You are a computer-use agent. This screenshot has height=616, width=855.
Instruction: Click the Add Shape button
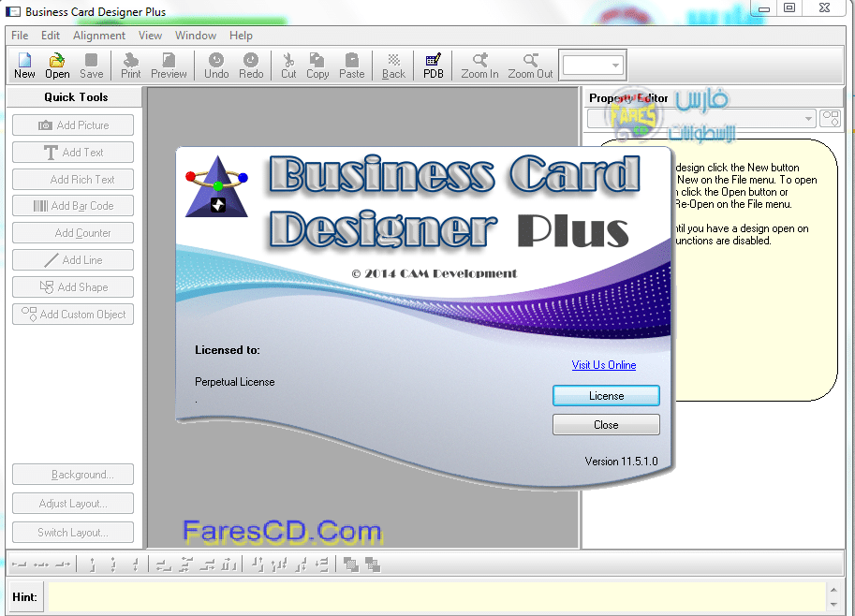point(73,286)
